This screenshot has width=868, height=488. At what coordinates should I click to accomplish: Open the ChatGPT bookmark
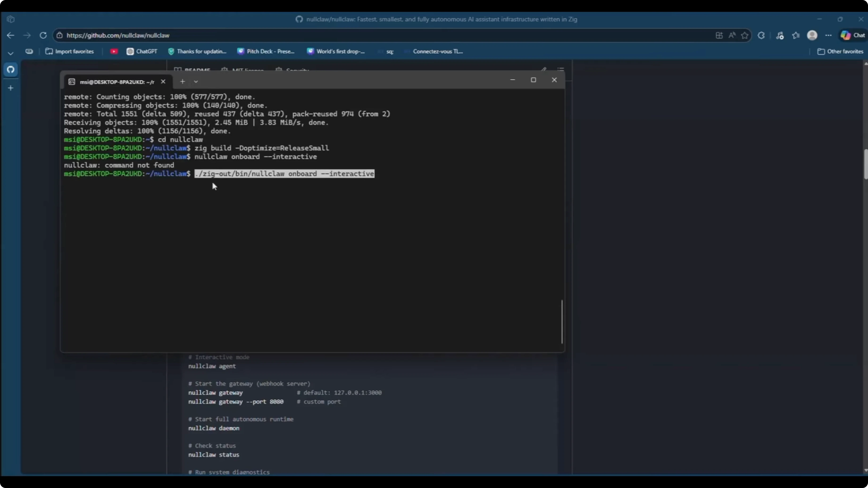(x=142, y=51)
